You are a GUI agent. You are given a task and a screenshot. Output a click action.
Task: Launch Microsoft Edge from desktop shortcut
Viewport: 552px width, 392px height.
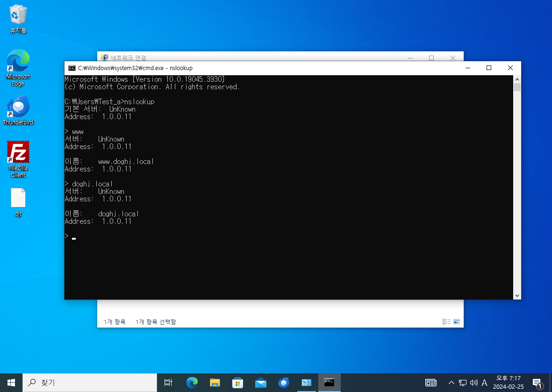click(x=18, y=68)
